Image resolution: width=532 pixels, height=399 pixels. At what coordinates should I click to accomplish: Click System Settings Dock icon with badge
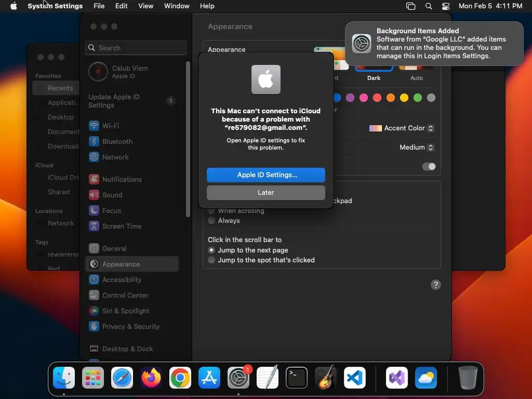238,378
